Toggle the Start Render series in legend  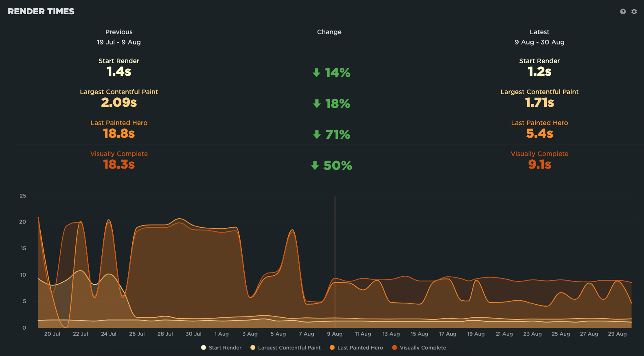(225, 348)
